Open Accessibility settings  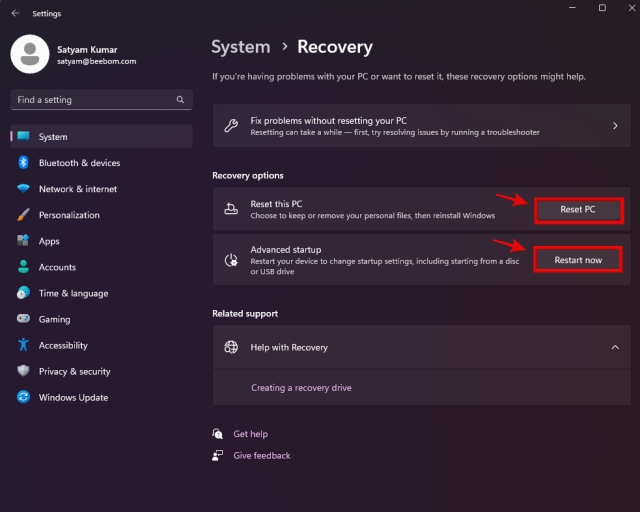pos(101,345)
